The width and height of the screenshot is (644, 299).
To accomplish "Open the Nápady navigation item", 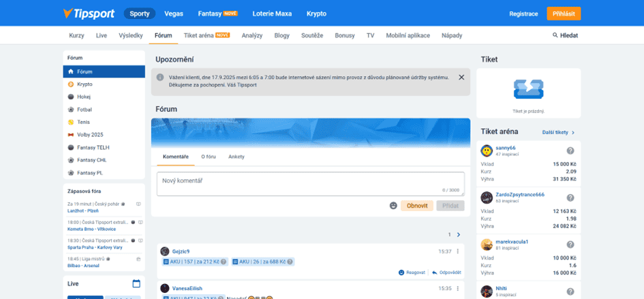I will tap(452, 35).
